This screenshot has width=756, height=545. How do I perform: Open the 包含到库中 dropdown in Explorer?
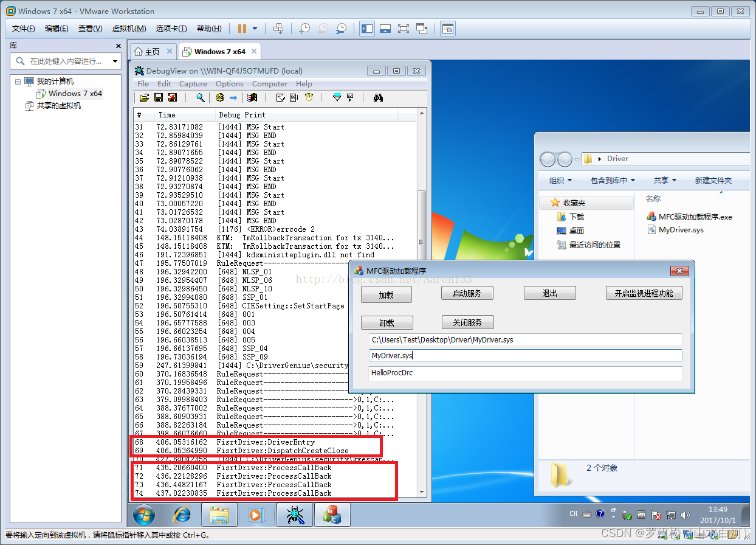click(x=613, y=181)
